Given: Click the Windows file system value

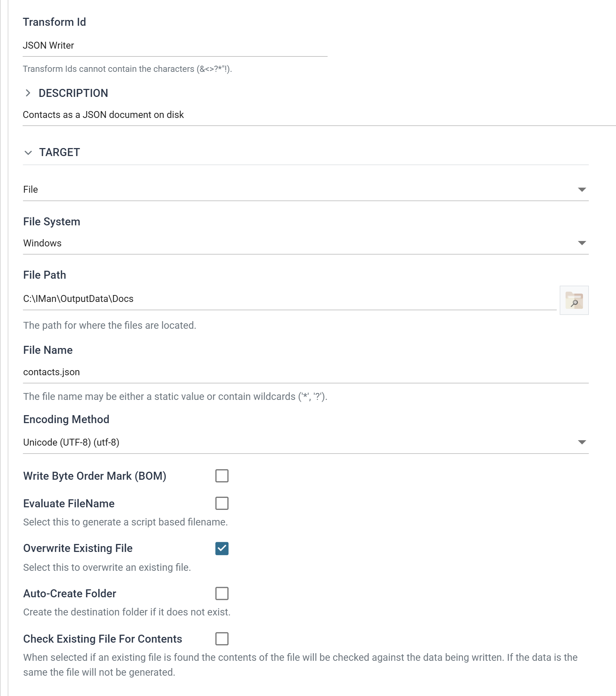Looking at the screenshot, I should pos(42,243).
